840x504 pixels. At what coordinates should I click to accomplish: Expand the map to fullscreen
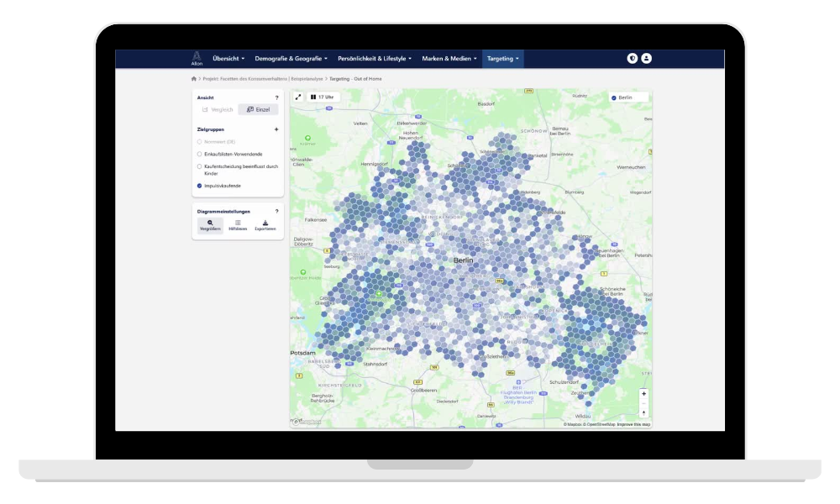(x=298, y=97)
